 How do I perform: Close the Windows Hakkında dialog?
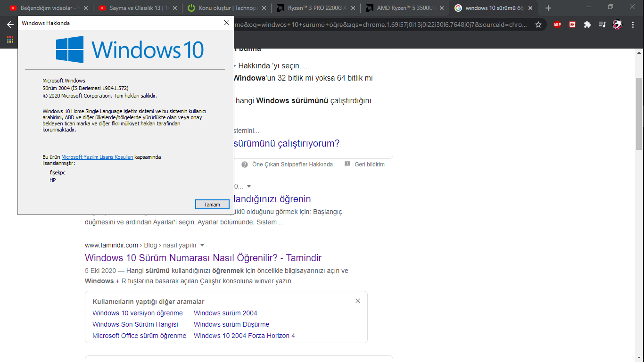pyautogui.click(x=227, y=23)
